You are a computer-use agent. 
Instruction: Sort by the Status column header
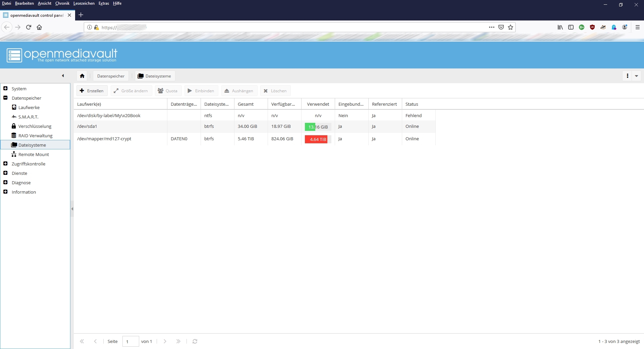(x=419, y=104)
